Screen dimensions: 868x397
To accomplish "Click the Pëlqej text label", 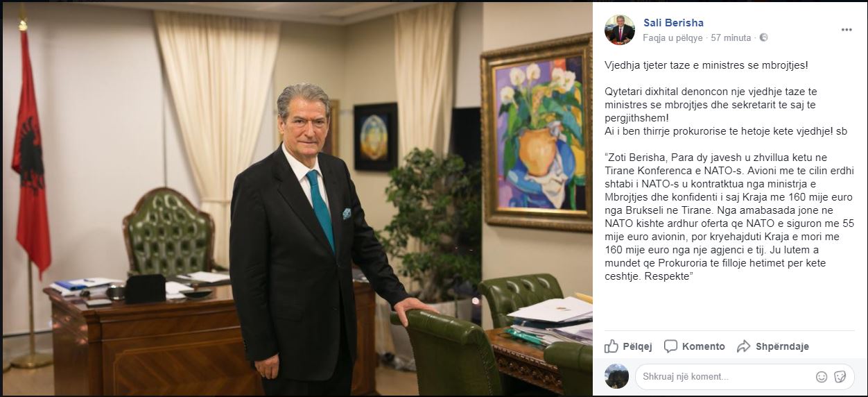I will pos(637,346).
